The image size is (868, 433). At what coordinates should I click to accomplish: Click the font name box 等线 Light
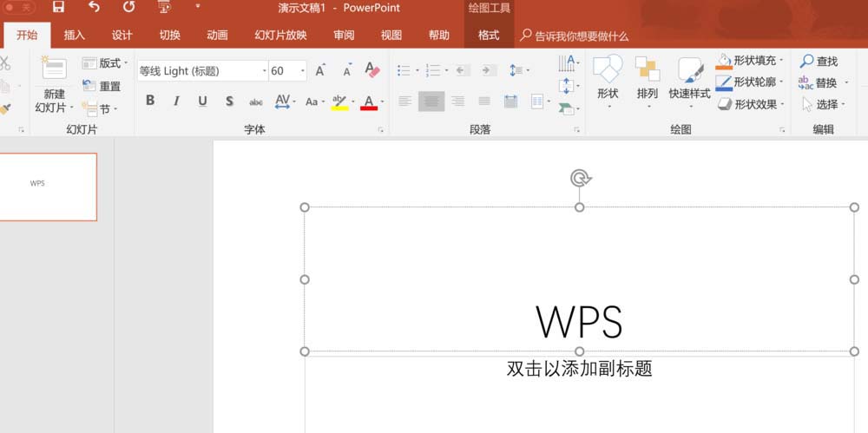198,71
